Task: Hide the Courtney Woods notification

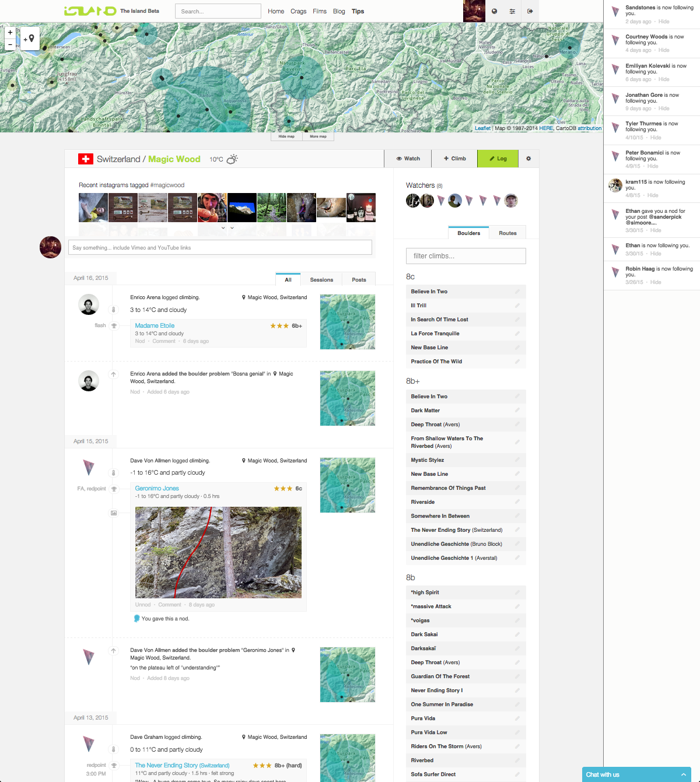Action: tap(664, 50)
